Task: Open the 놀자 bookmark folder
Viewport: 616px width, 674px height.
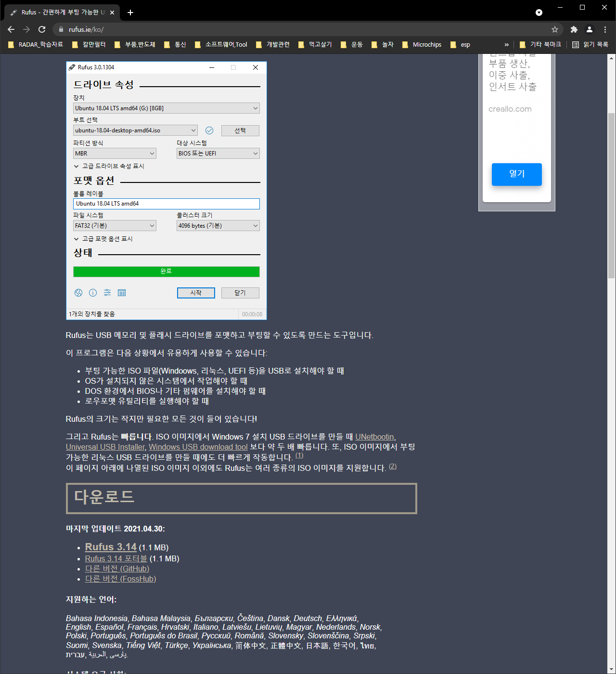Action: 383,44
